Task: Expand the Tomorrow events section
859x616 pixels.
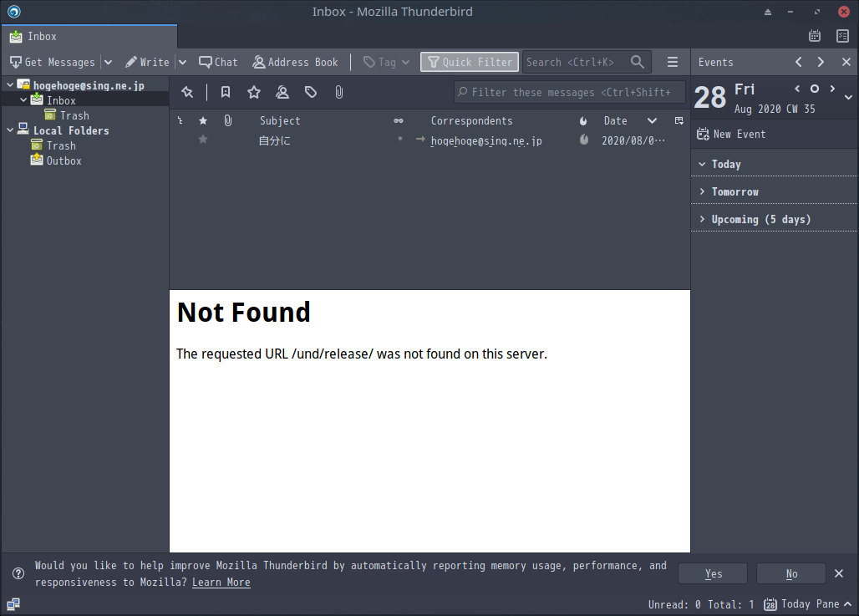Action: click(x=702, y=191)
